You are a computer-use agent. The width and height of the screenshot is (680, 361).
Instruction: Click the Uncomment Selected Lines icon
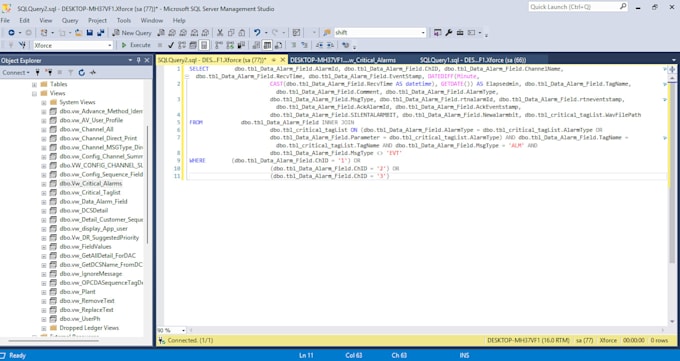coord(304,45)
